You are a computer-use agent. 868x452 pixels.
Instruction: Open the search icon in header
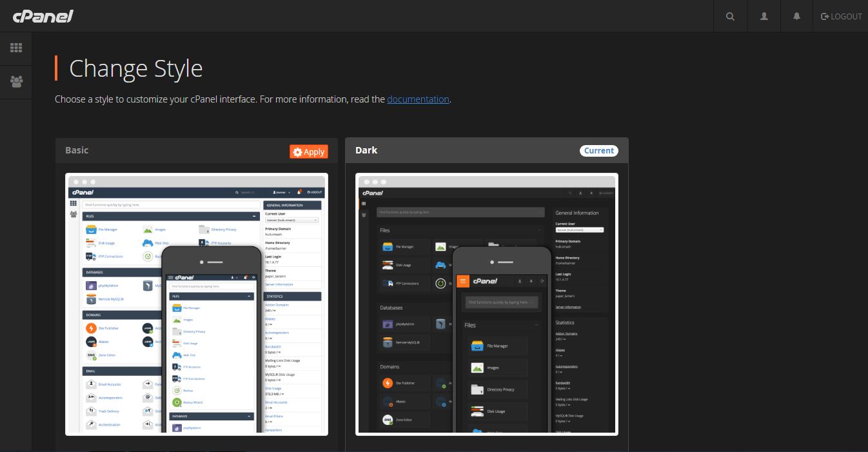click(730, 16)
